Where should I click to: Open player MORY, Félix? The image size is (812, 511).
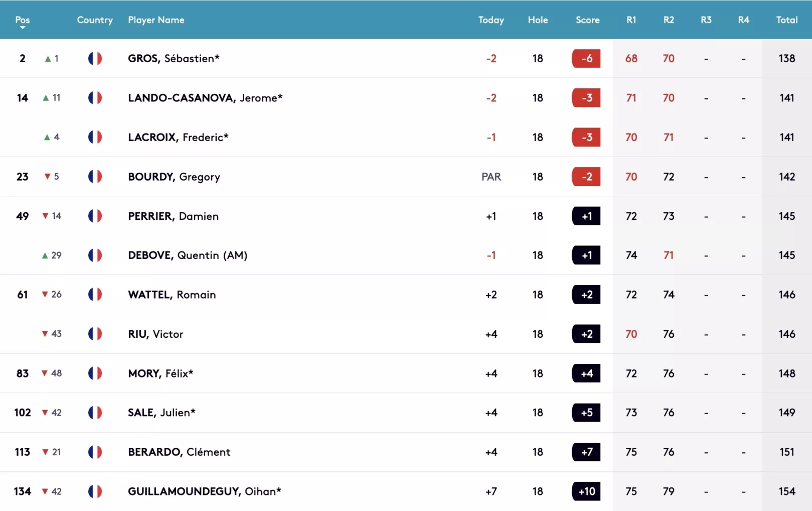pyautogui.click(x=160, y=373)
